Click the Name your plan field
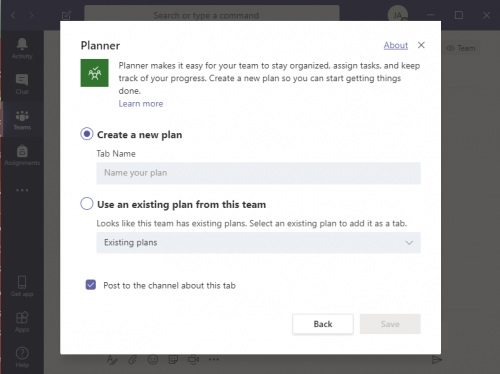Viewport: 500px width, 374px height. pyautogui.click(x=258, y=173)
